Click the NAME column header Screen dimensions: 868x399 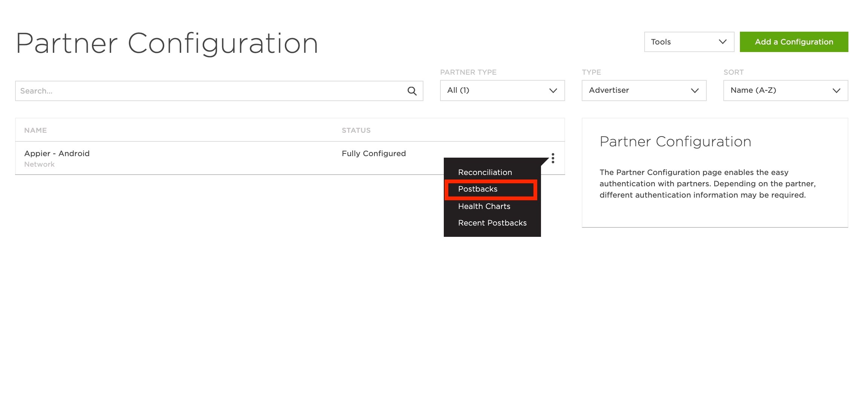click(35, 130)
